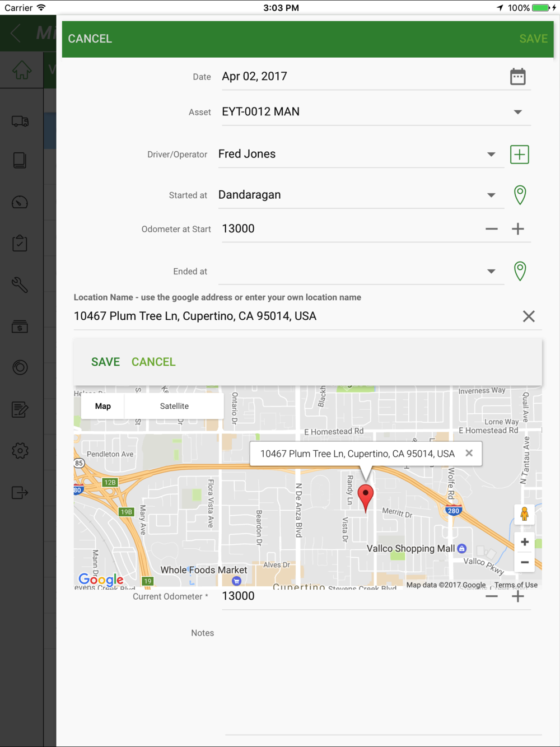Save the location name
560x747 pixels.
click(x=106, y=362)
